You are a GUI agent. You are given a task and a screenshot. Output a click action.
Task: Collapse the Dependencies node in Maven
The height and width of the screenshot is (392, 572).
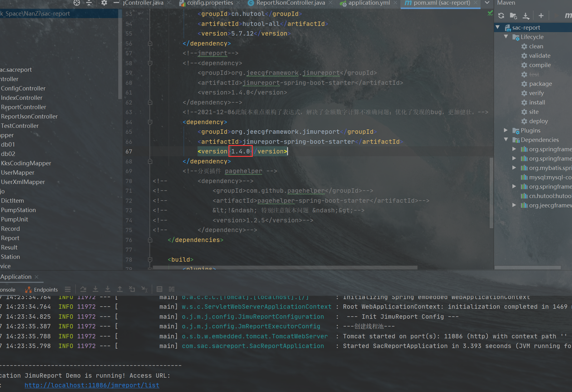506,140
